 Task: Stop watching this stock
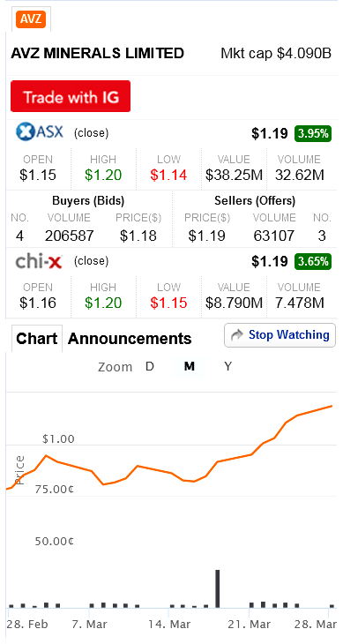(280, 335)
